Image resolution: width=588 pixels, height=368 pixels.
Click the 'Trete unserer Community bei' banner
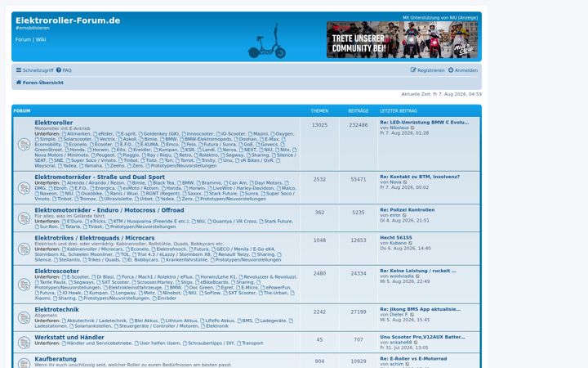coord(402,39)
